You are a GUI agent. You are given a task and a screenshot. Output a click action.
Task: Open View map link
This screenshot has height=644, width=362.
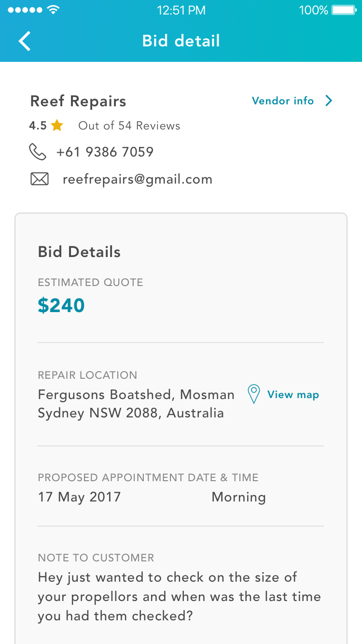point(293,395)
